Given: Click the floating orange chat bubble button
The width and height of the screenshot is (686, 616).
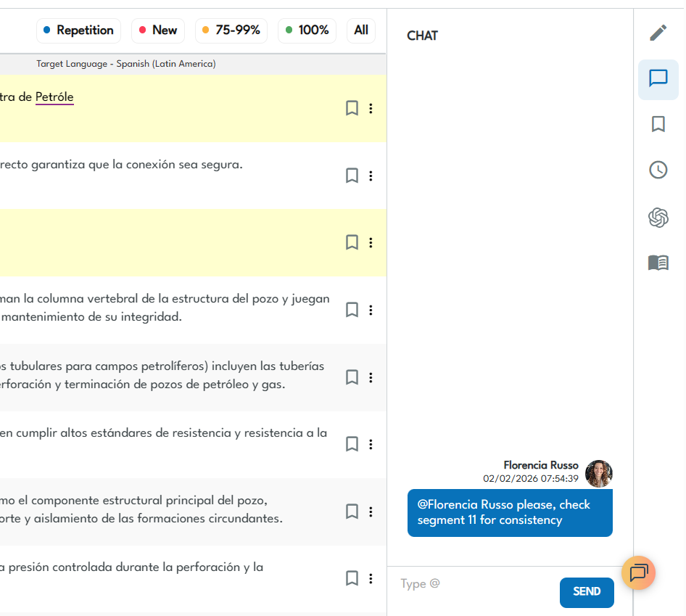Looking at the screenshot, I should click(638, 572).
